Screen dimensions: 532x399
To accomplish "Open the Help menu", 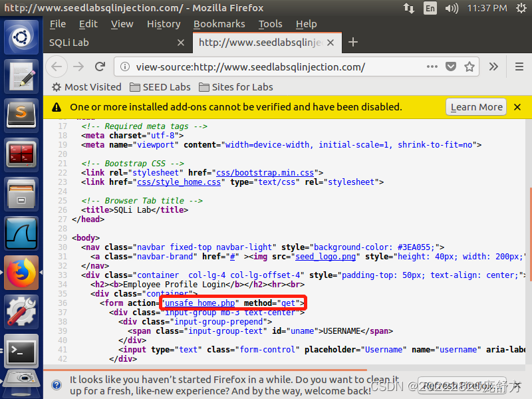I will [306, 24].
